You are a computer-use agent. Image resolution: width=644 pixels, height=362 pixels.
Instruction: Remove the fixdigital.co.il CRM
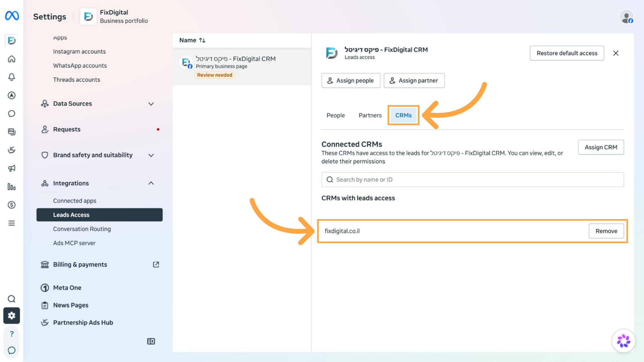606,231
